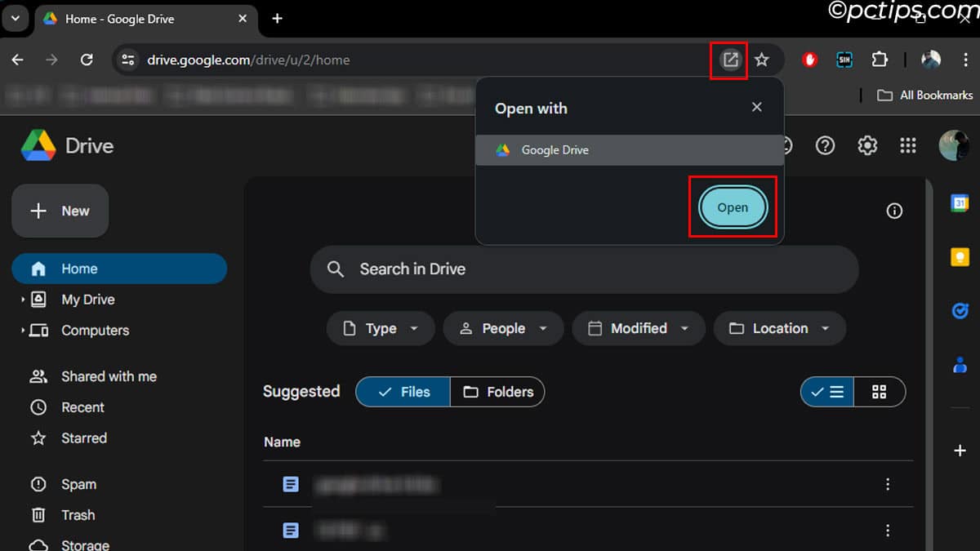
Task: Open the Extensions puzzle icon
Action: coord(880,60)
